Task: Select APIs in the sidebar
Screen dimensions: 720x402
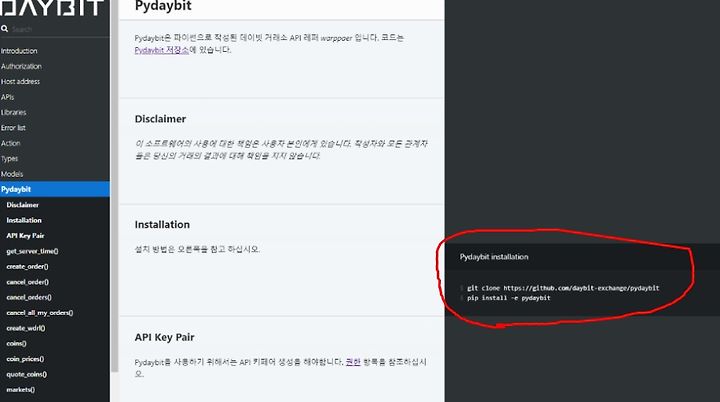Action: [x=7, y=97]
